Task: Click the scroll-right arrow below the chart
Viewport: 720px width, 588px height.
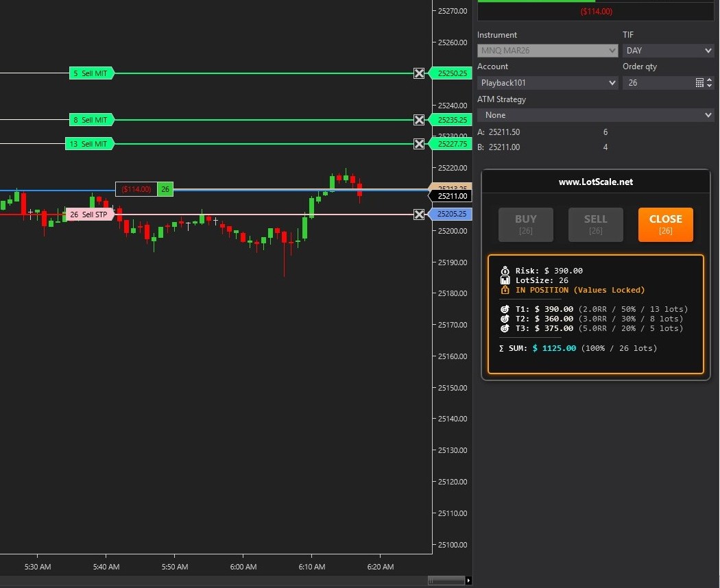Action: 468,579
